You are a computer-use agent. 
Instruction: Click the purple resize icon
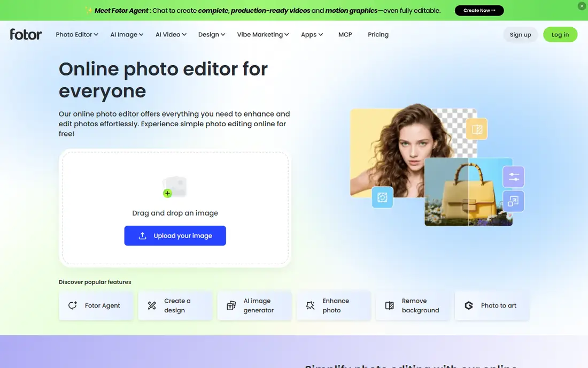pyautogui.click(x=513, y=202)
